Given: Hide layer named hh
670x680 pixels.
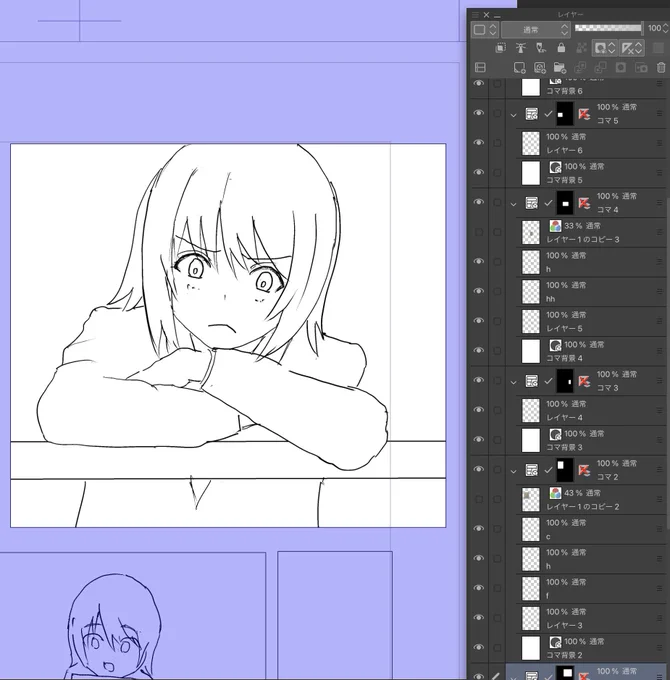Looking at the screenshot, I should (x=479, y=291).
